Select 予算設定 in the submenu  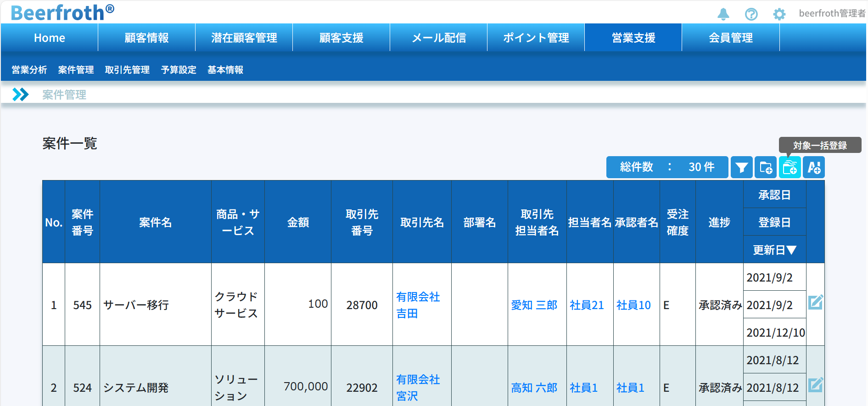(179, 70)
